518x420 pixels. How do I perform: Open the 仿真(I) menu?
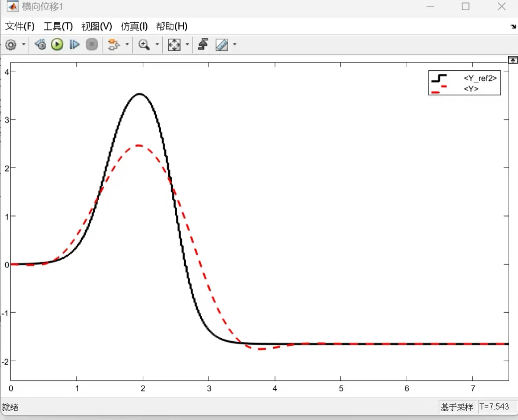pyautogui.click(x=134, y=26)
